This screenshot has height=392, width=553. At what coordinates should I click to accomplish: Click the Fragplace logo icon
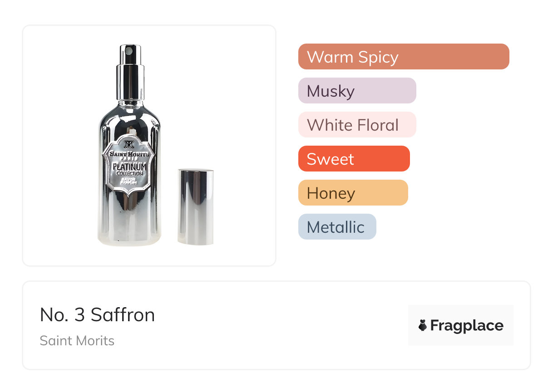(423, 325)
